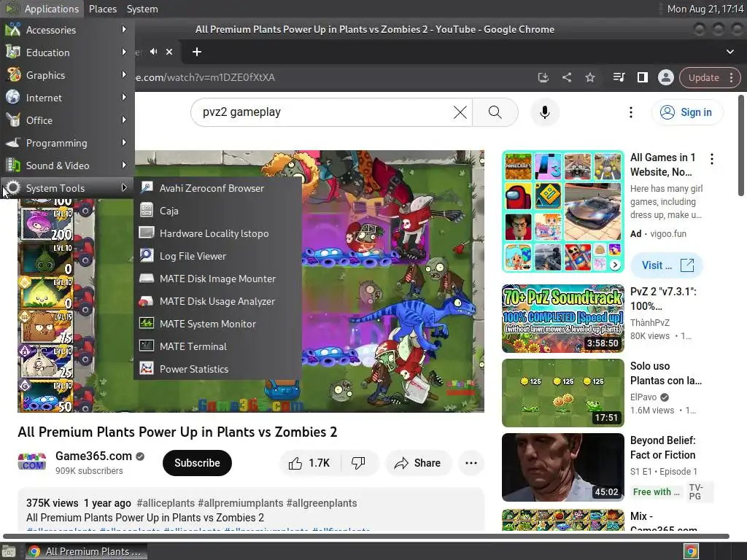Expand the Programming submenu arrow

[124, 142]
